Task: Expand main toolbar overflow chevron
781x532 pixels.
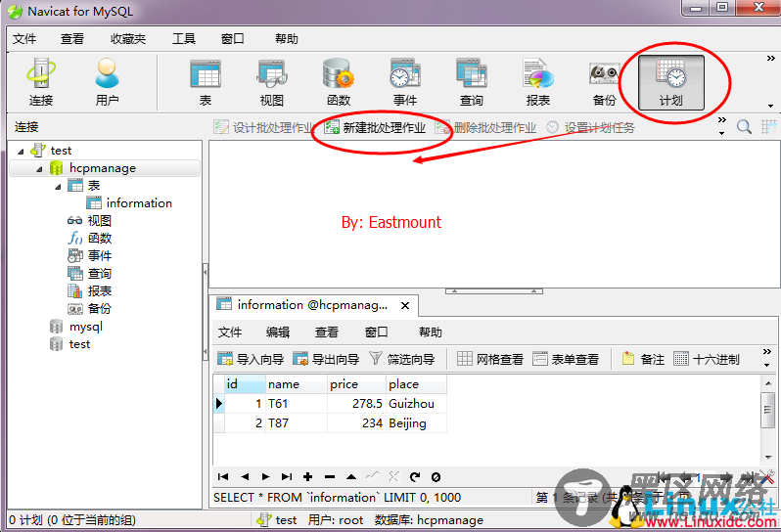Action: [770, 59]
